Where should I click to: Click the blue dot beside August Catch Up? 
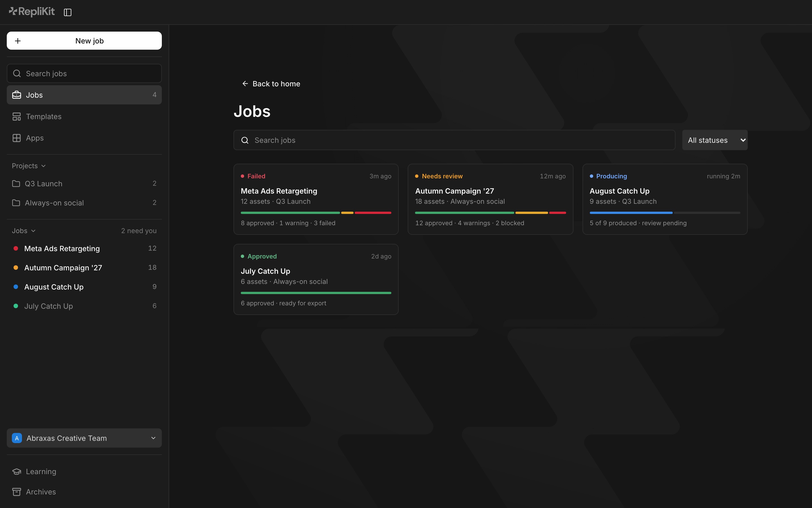pos(16,286)
